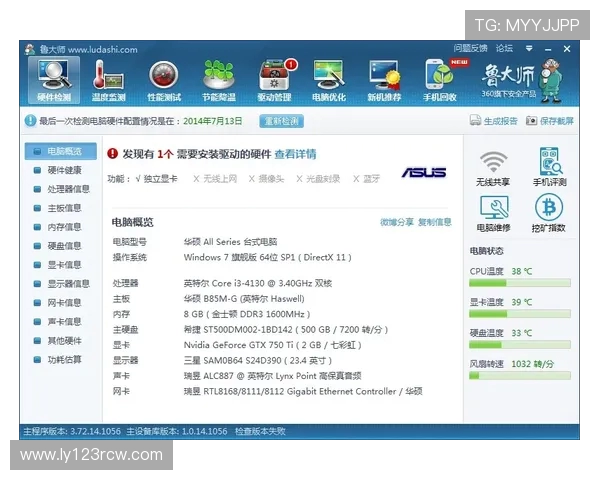Open 问题反馈 feedback link
Viewport: 600px width, 480px height.
pos(470,48)
